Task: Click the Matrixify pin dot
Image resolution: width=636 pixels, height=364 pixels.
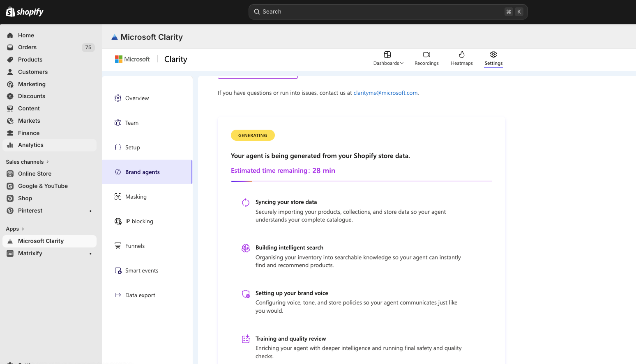Action: (x=90, y=254)
